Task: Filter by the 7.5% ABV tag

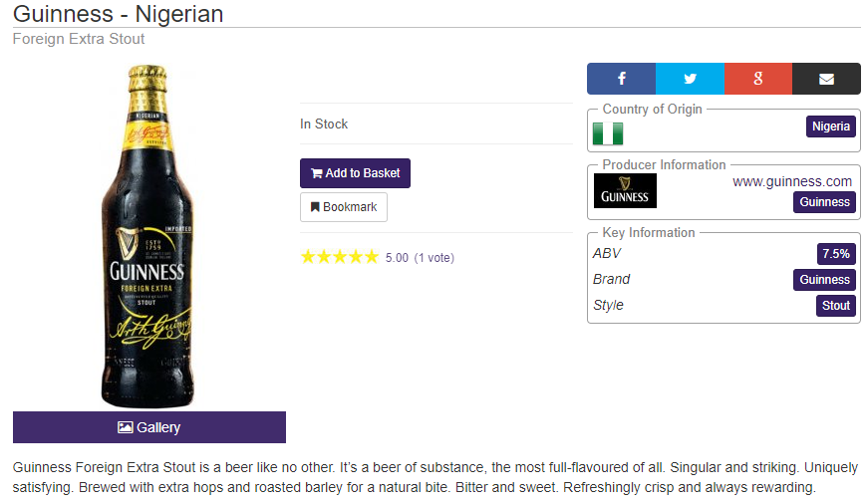Action: coord(835,254)
